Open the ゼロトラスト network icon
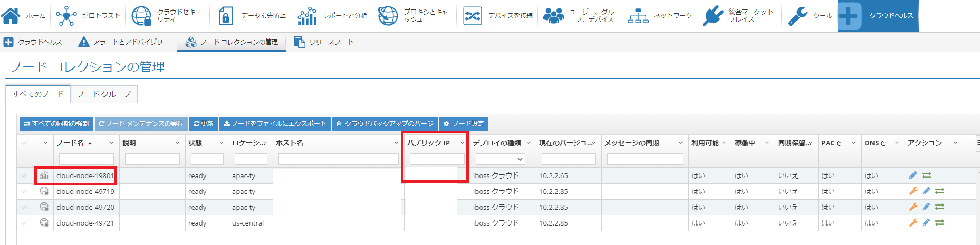Image resolution: width=980 pixels, height=245 pixels. (x=66, y=16)
